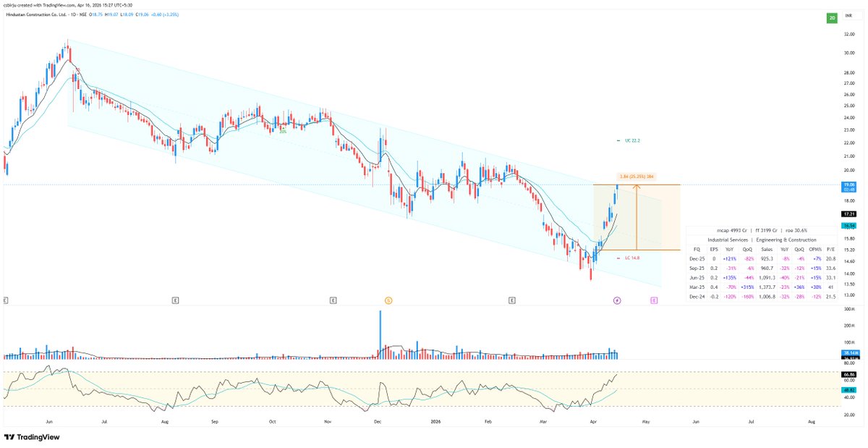Click the 1,373.7 sales cell
The width and height of the screenshot is (868, 448).
coord(766,286)
